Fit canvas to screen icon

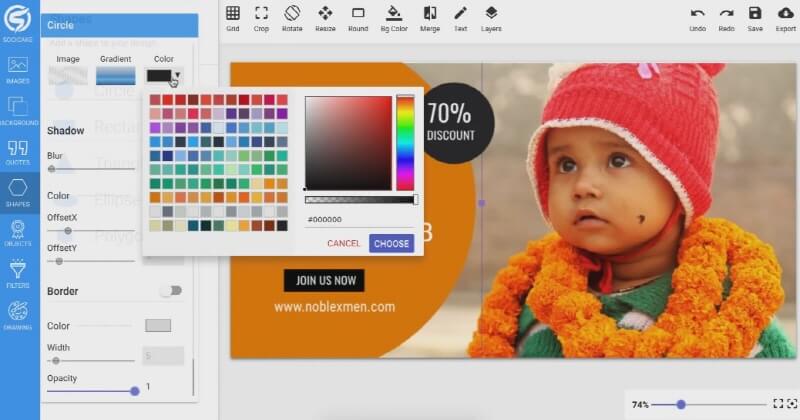point(778,404)
